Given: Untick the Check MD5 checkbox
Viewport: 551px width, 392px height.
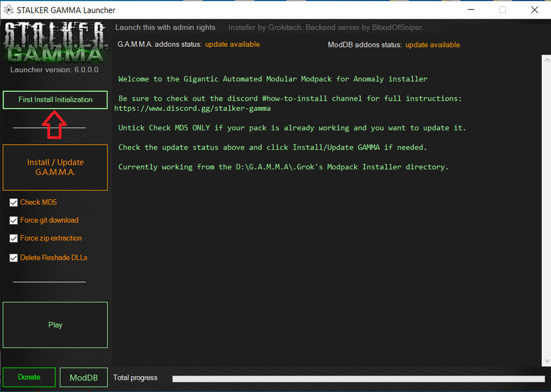Looking at the screenshot, I should tap(14, 203).
